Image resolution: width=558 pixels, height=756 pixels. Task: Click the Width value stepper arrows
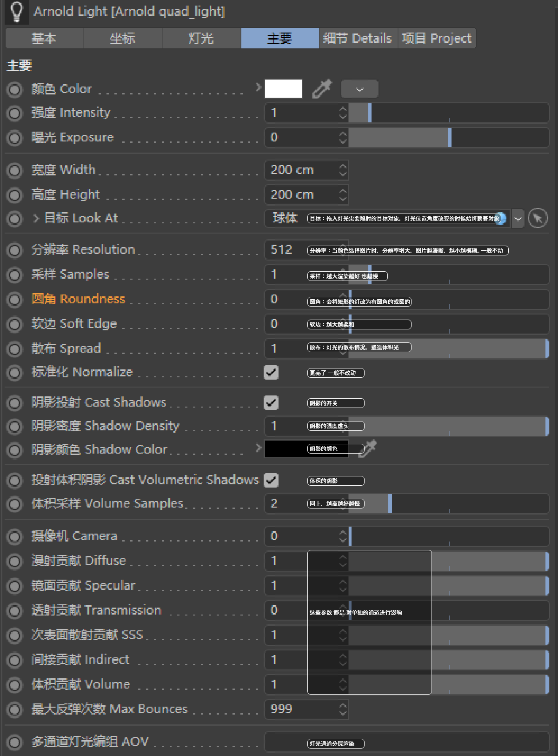[343, 170]
